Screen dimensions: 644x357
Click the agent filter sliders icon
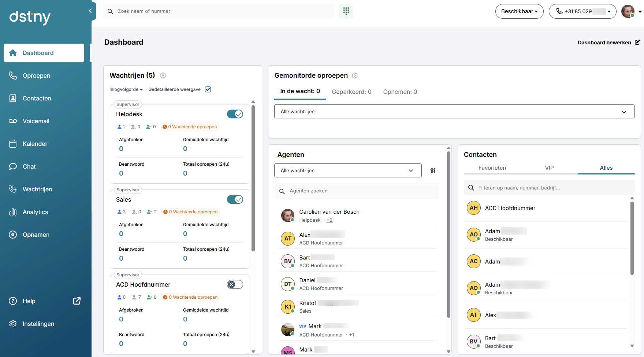point(432,170)
